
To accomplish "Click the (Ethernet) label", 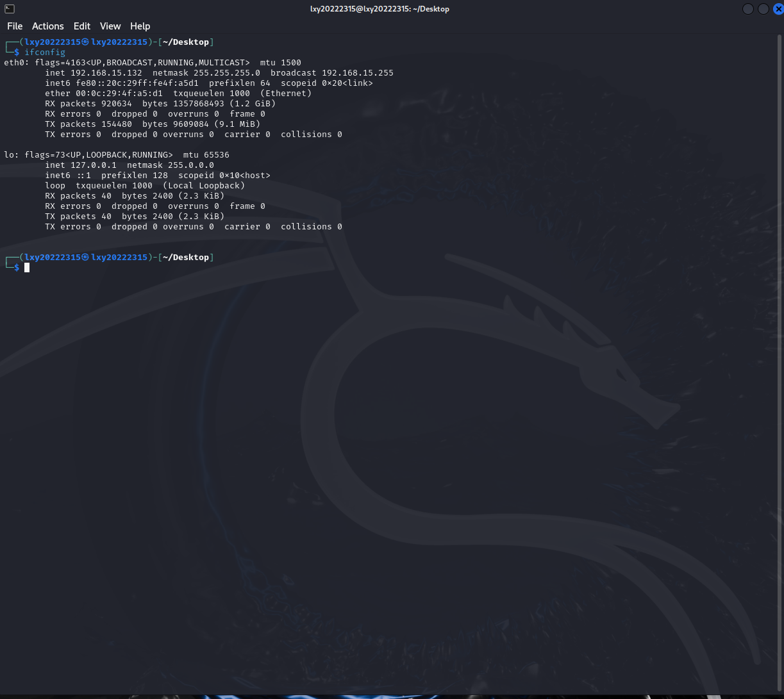I will (286, 94).
